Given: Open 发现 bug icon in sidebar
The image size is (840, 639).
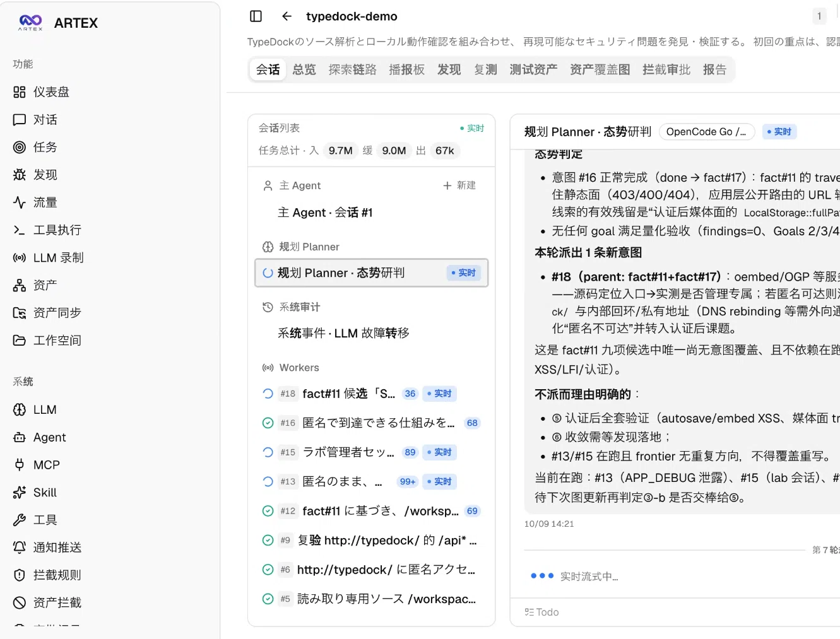Looking at the screenshot, I should pos(20,175).
